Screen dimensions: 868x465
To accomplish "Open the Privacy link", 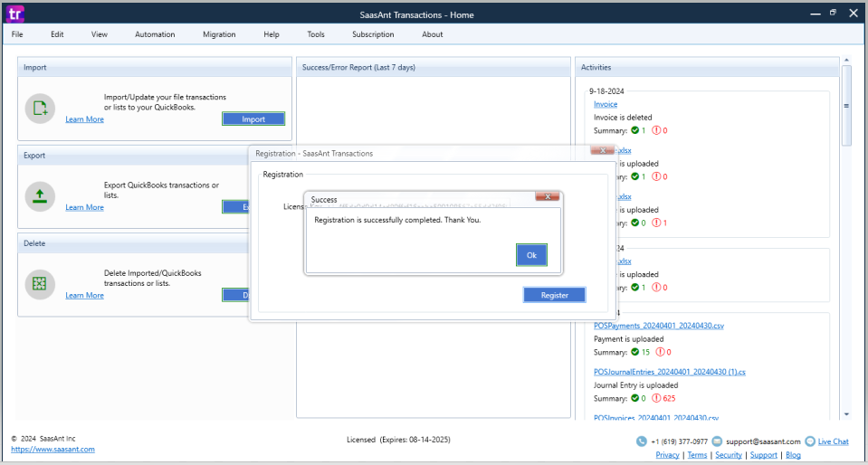I will (x=668, y=454).
